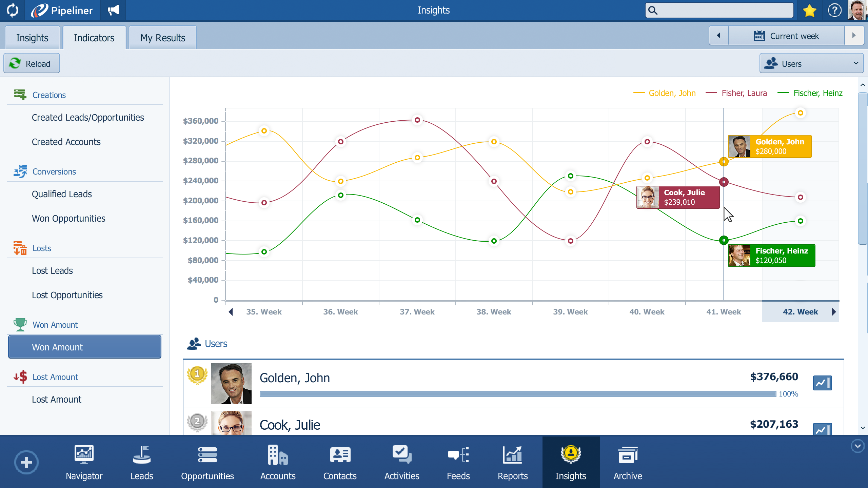Image resolution: width=868 pixels, height=488 pixels.
Task: Open Navigator from bottom bar
Action: (x=84, y=462)
